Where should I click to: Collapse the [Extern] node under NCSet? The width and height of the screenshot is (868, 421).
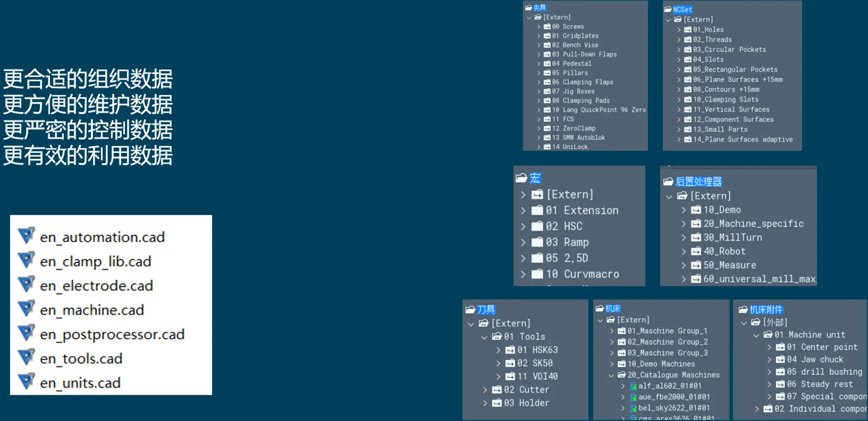668,20
